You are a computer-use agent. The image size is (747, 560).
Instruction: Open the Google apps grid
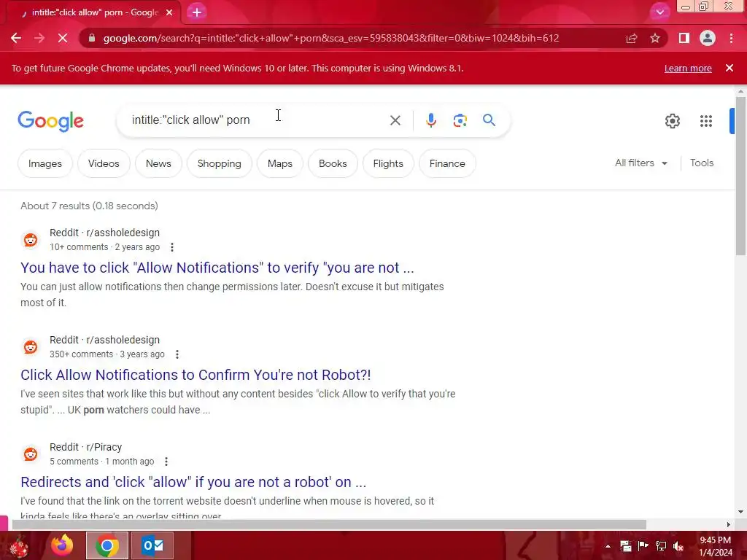(706, 121)
